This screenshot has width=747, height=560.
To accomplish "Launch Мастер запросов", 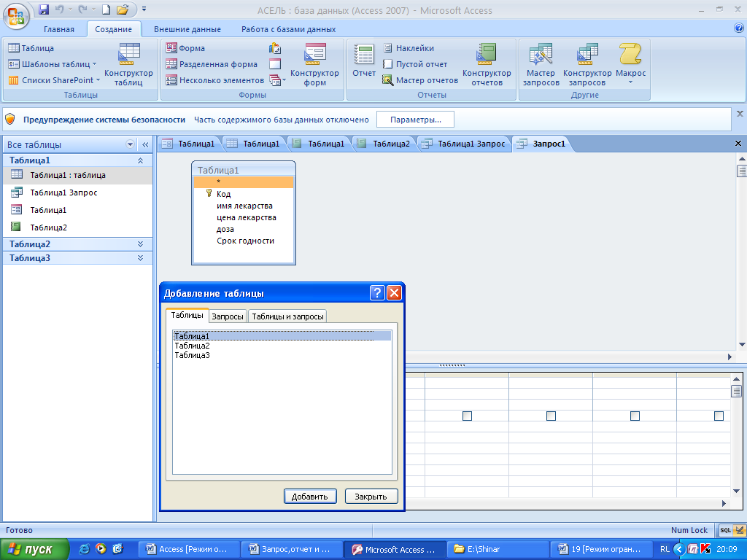I will (x=541, y=64).
